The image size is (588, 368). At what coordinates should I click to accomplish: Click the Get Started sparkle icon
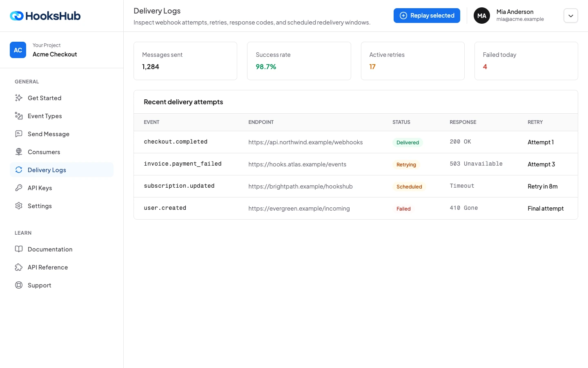19,98
